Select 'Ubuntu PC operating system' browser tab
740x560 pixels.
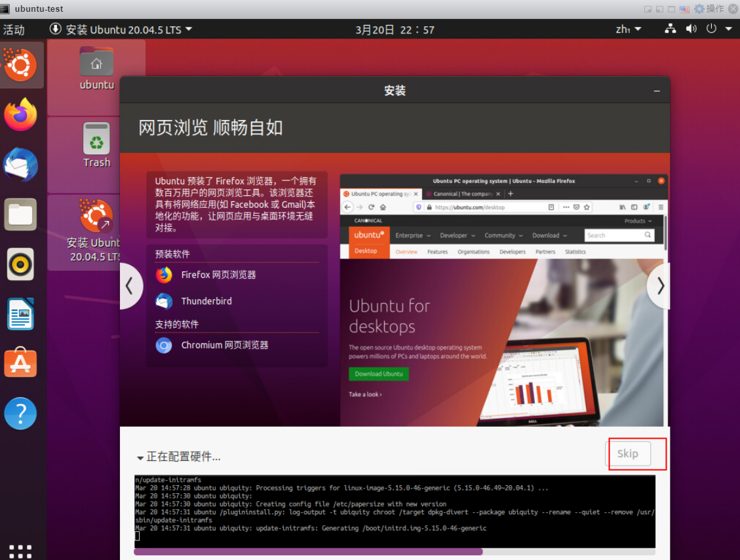381,193
